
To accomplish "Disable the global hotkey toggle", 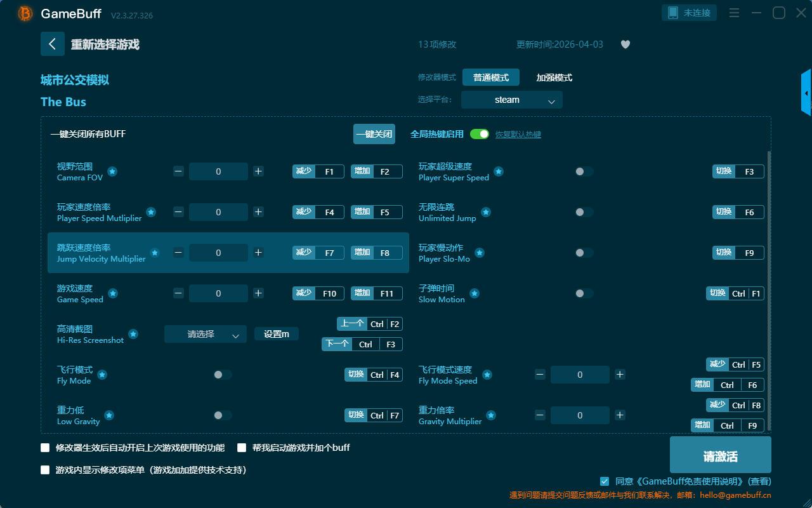I will click(x=480, y=134).
